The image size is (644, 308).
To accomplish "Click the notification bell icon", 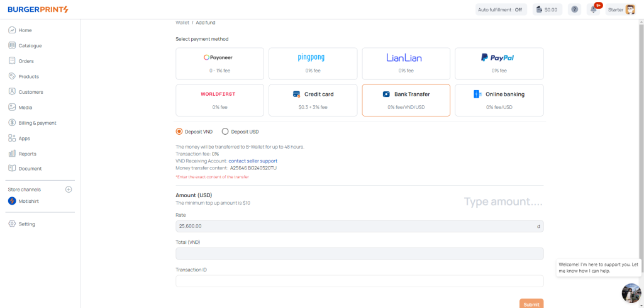I will pos(593,9).
